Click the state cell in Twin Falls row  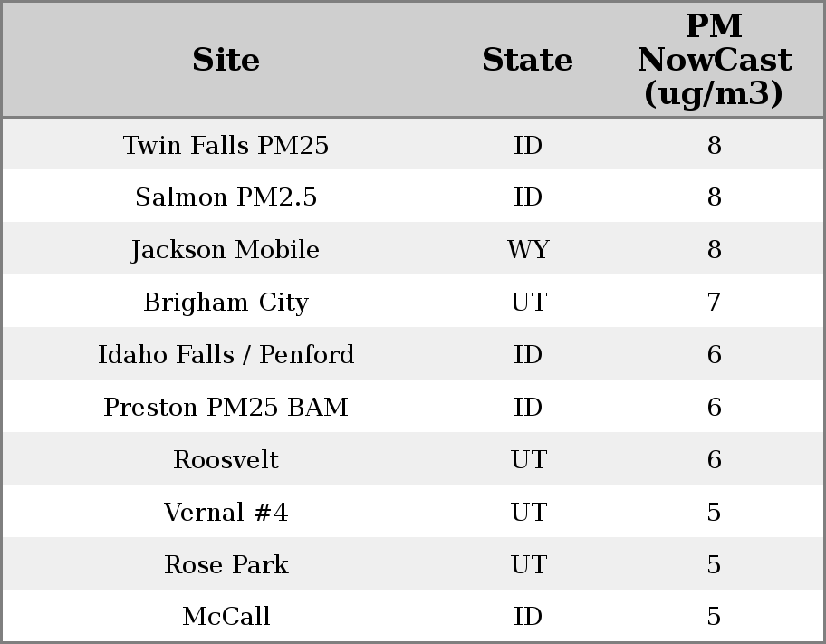pos(528,145)
